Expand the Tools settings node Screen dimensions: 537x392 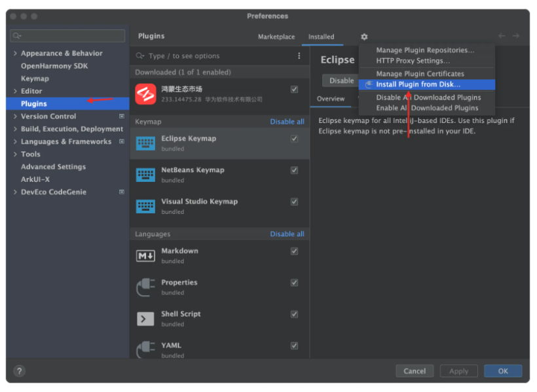(15, 154)
